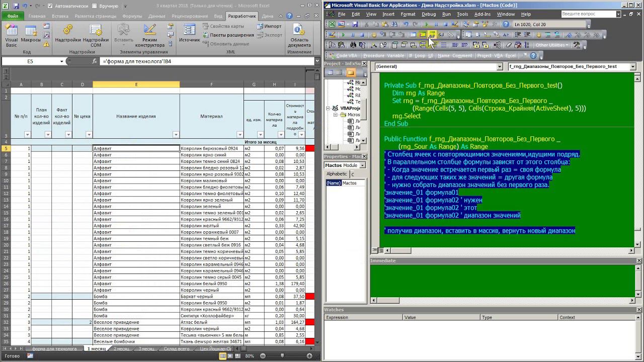Image resolution: width=644 pixels, height=362 pixels.
Task: Open the Tools menu in VBA editor
Action: point(462,14)
